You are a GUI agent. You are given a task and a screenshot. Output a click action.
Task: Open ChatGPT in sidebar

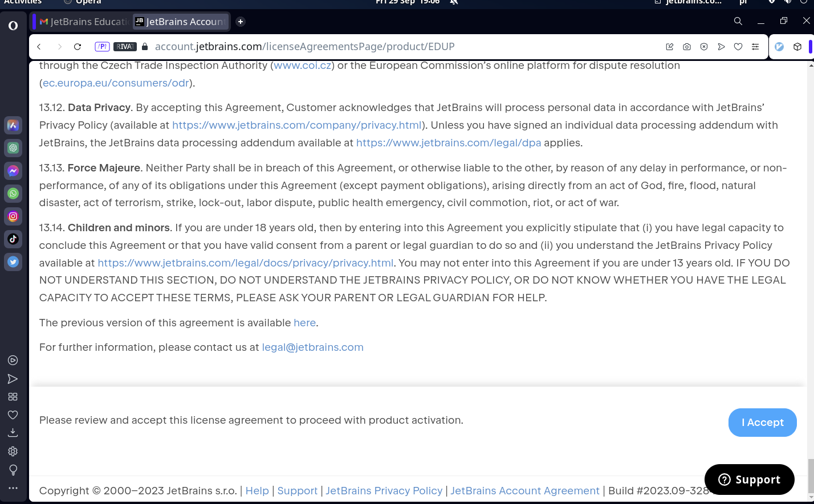click(x=13, y=148)
